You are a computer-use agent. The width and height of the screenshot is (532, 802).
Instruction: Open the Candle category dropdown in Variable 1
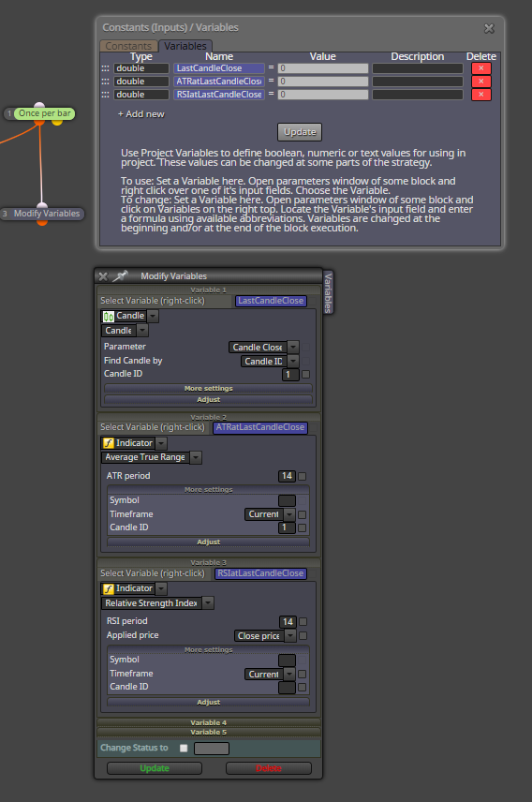[x=153, y=316]
